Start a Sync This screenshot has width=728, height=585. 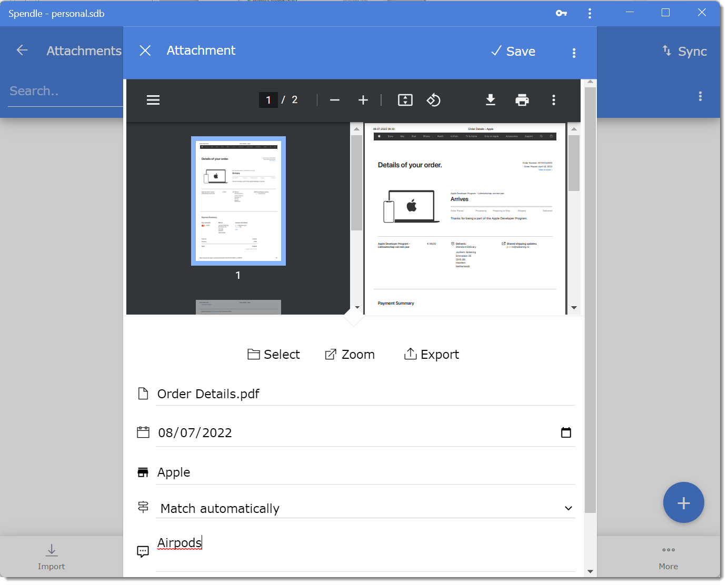click(684, 51)
